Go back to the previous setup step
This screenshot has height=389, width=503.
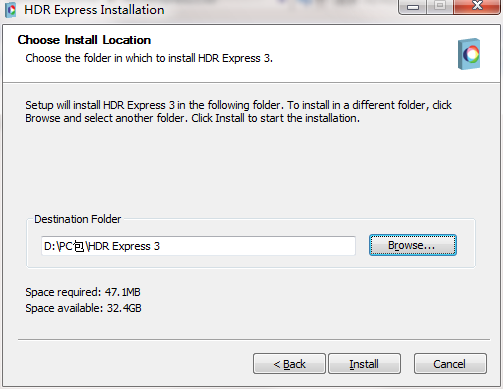pyautogui.click(x=289, y=364)
